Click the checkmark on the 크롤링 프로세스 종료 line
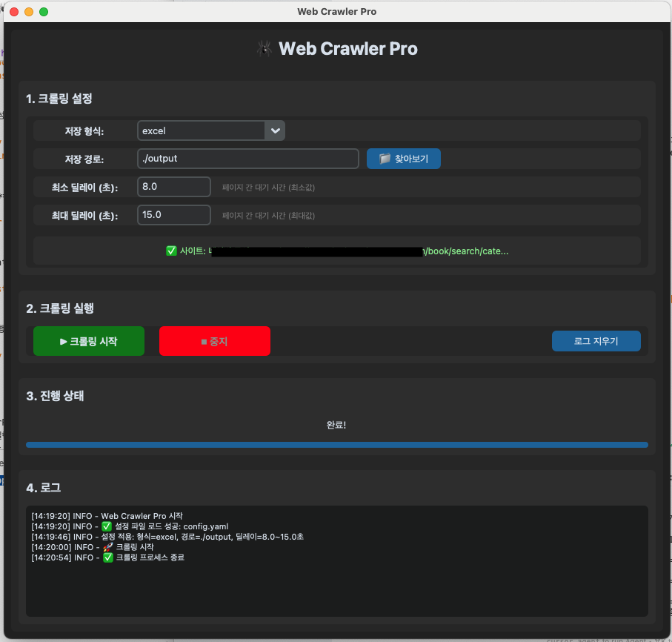Image resolution: width=672 pixels, height=642 pixels. (x=107, y=557)
